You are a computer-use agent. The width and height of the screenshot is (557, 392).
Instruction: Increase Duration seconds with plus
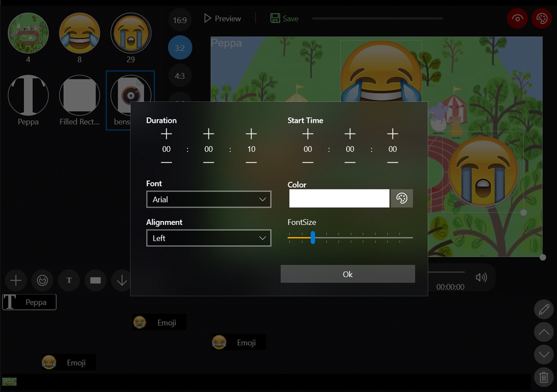pyautogui.click(x=251, y=134)
